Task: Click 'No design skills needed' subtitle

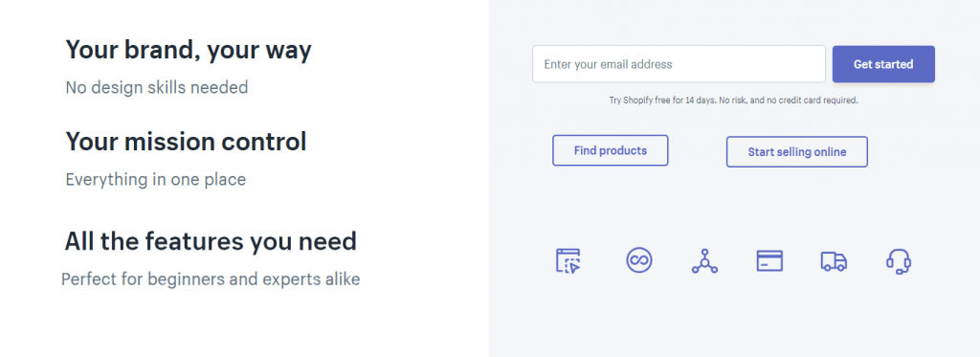Action: point(157,87)
